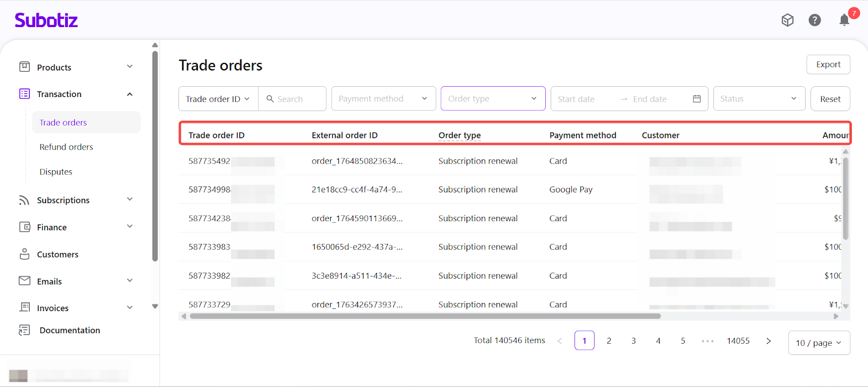Collapse the Transaction menu section
The width and height of the screenshot is (868, 387).
point(130,94)
